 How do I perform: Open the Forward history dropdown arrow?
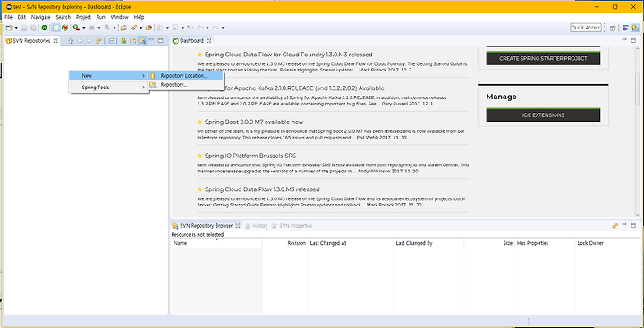pos(223,28)
